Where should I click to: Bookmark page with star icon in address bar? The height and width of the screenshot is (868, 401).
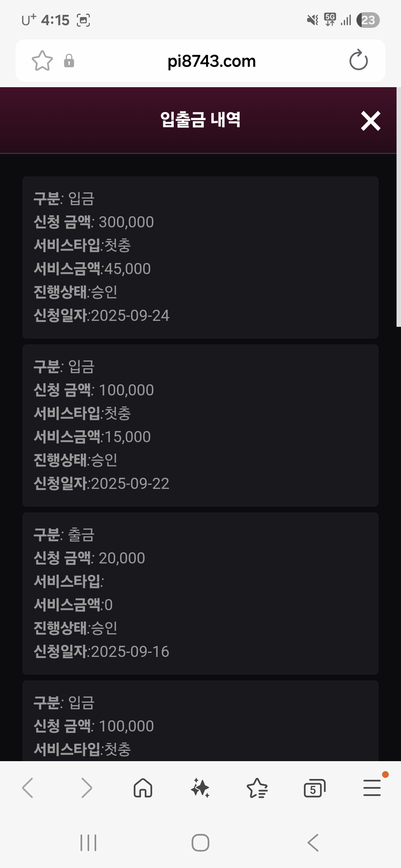(42, 61)
